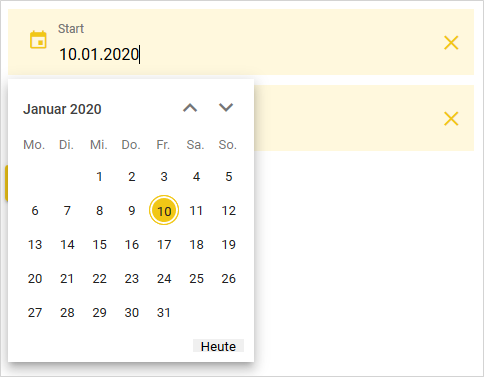
Task: Pick day 15 in the calendar
Action: point(99,244)
